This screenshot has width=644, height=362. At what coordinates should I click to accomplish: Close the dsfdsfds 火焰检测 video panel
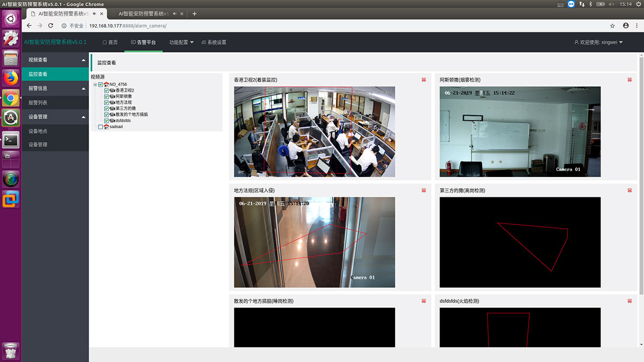point(630,301)
